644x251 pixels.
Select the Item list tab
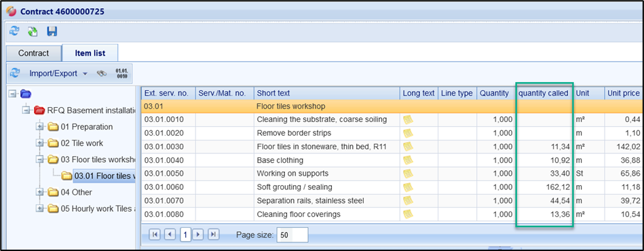pyautogui.click(x=90, y=53)
